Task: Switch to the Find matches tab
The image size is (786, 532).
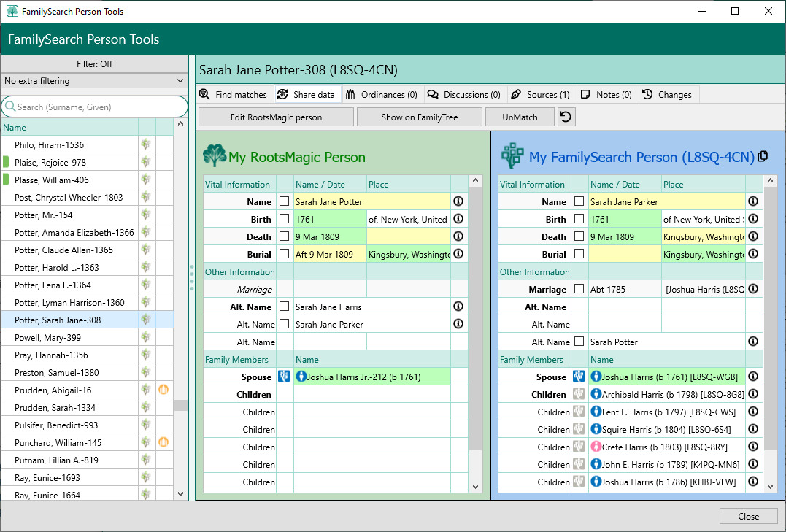Action: (x=233, y=95)
